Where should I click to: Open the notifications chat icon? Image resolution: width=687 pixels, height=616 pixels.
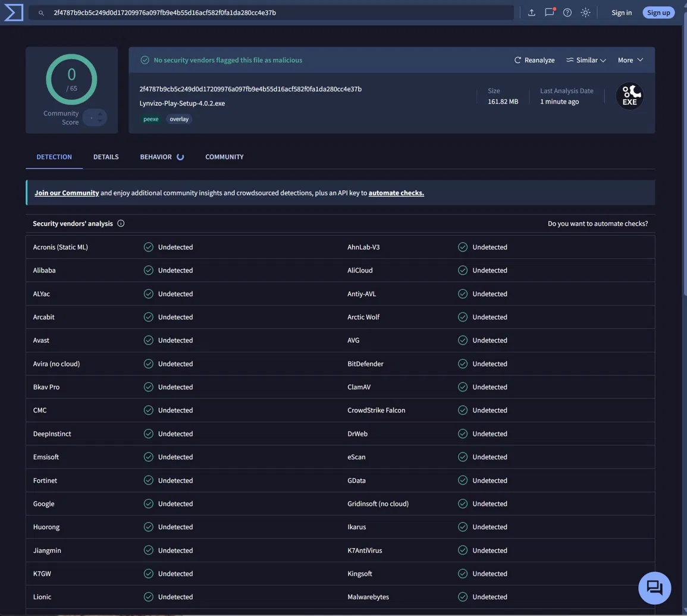click(x=550, y=12)
